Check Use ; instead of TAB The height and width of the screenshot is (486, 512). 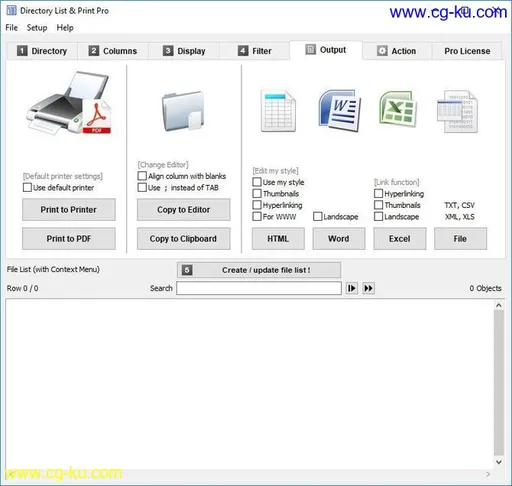pos(142,187)
